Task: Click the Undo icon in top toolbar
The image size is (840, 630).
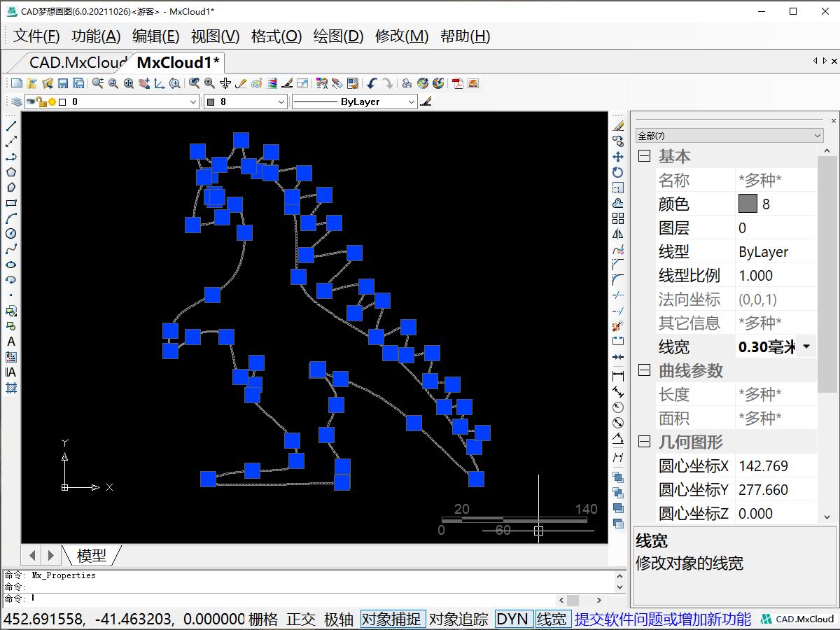Action: tap(372, 84)
